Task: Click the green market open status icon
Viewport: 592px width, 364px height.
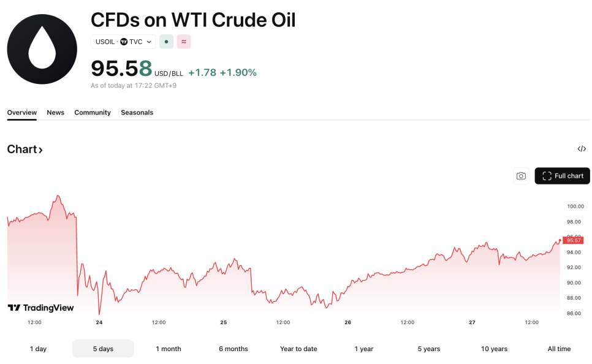Action: [166, 42]
